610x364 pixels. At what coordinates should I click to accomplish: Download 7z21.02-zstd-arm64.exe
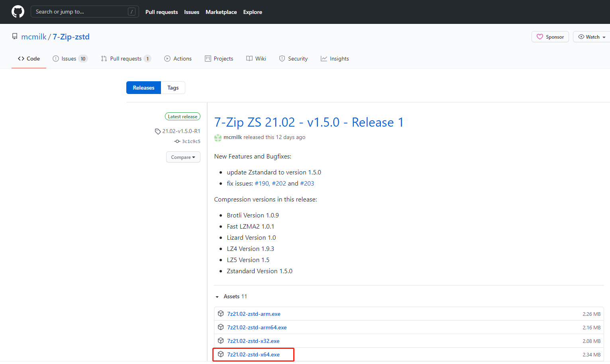coord(257,327)
